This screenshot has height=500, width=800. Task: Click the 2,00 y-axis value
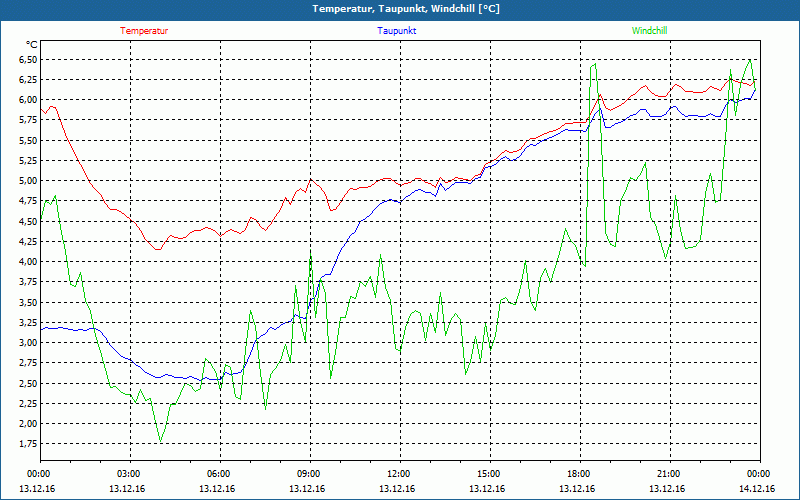tap(29, 423)
